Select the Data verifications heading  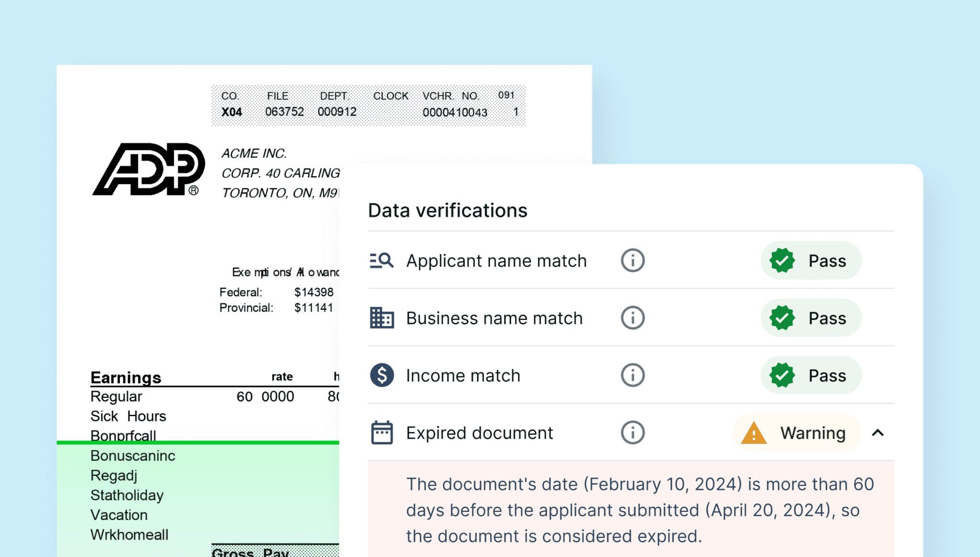[448, 210]
